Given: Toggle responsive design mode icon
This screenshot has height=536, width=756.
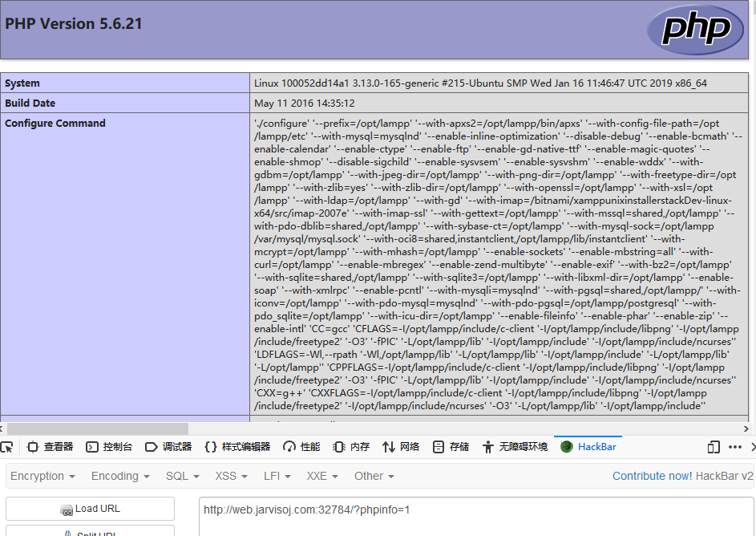Looking at the screenshot, I should 714,447.
